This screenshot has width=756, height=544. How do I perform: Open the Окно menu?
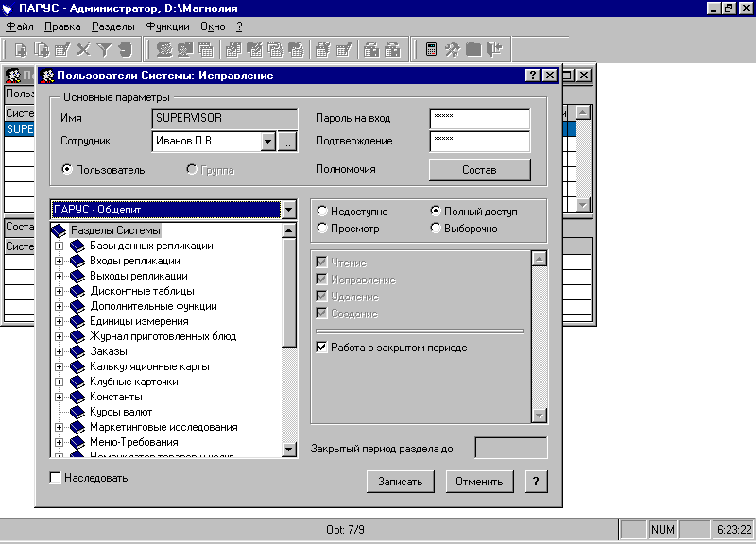213,27
